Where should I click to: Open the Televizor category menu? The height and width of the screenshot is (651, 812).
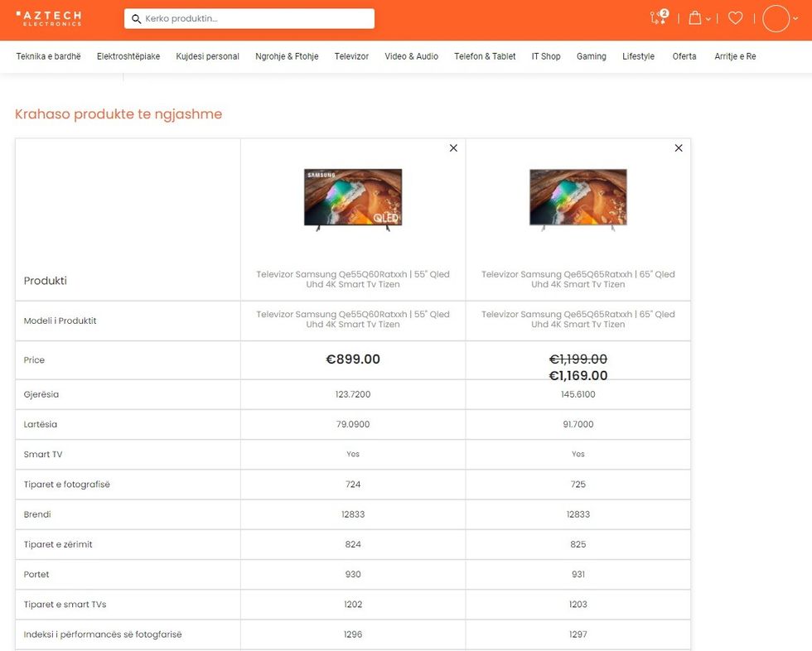click(x=351, y=56)
